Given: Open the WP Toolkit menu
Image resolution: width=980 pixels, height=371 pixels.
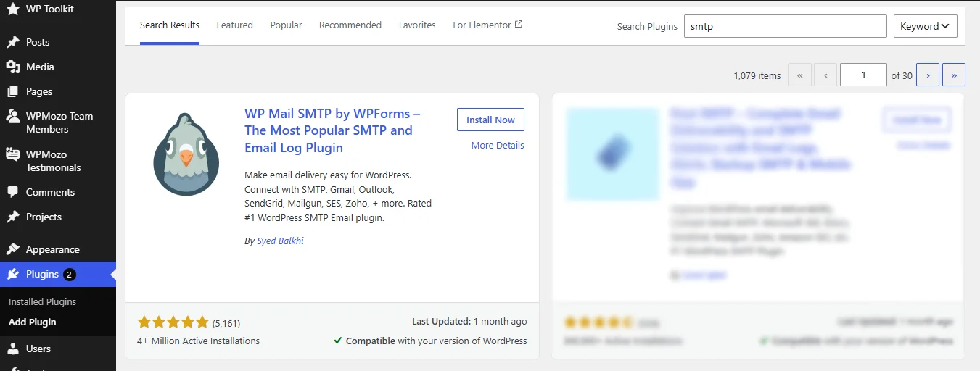Looking at the screenshot, I should coord(58,9).
